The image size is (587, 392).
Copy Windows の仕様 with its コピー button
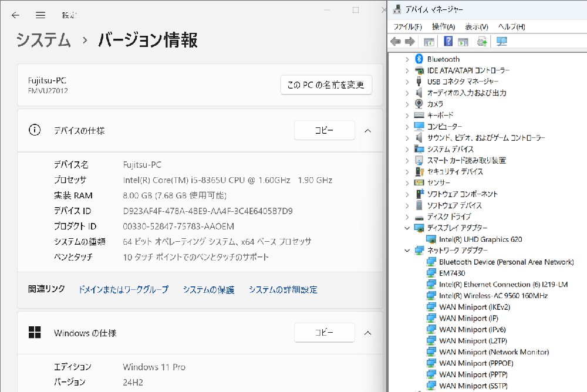click(x=324, y=333)
